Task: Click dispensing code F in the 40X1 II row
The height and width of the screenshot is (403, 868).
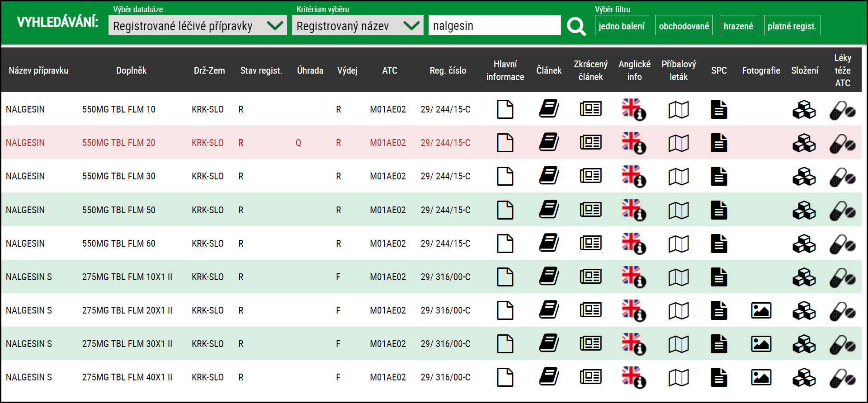Action: 338,377
